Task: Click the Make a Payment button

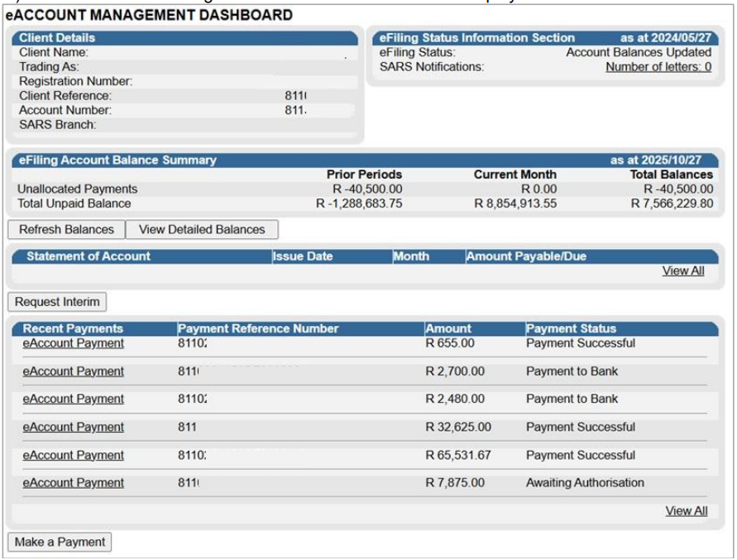Action: 60,542
